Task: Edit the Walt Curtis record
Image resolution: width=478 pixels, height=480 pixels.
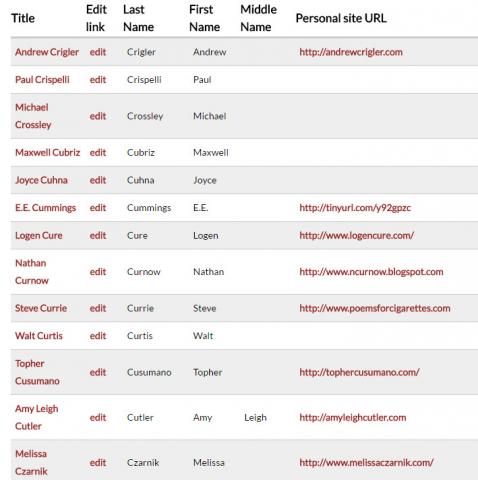Action: [x=98, y=336]
